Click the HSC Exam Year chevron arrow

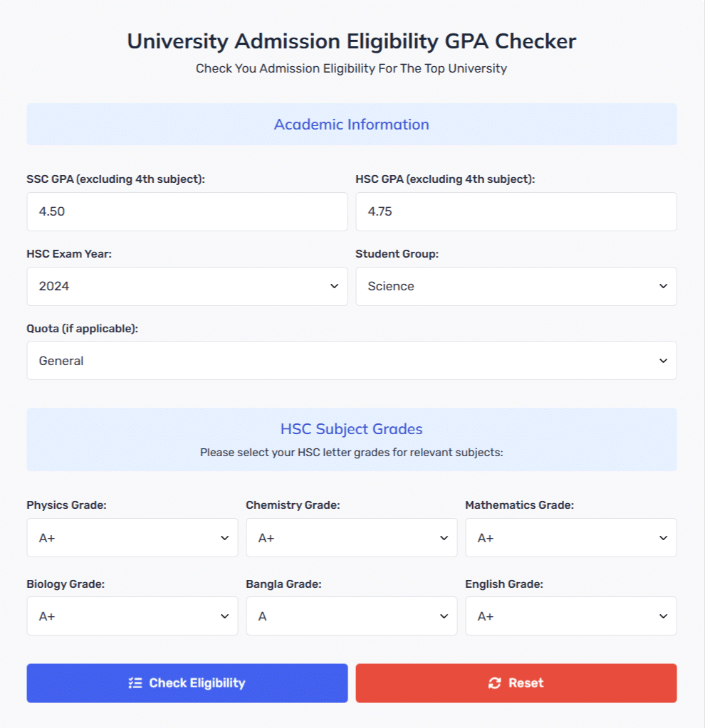pos(334,286)
